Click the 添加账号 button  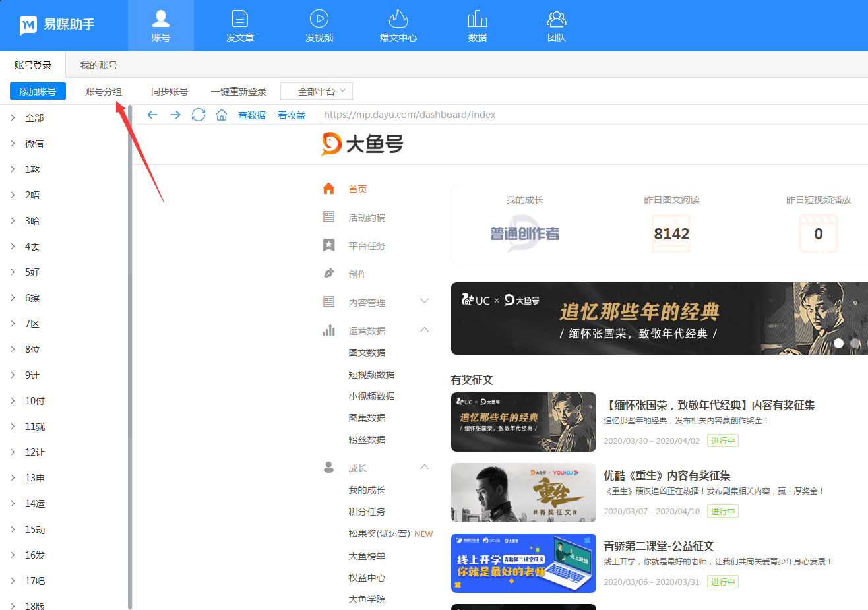(38, 91)
